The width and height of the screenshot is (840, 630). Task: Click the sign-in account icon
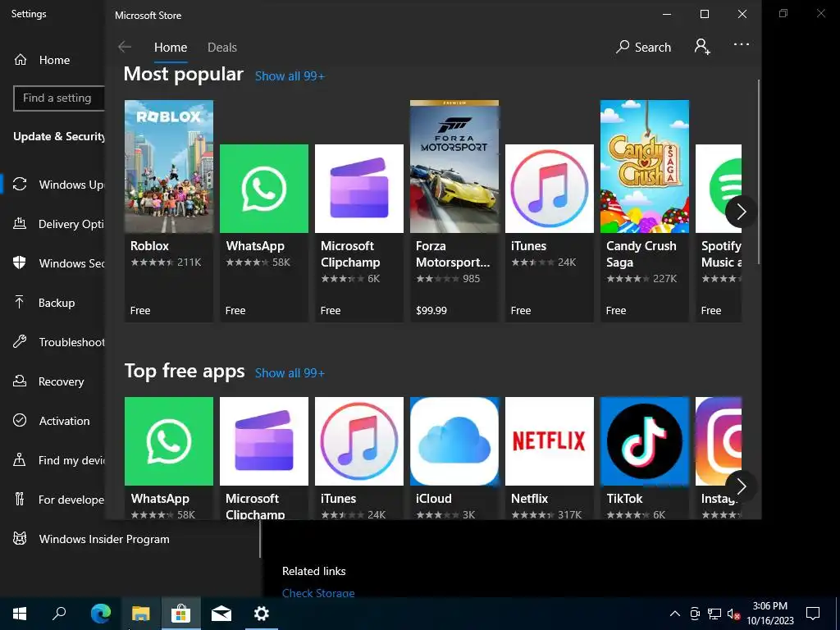coord(702,47)
